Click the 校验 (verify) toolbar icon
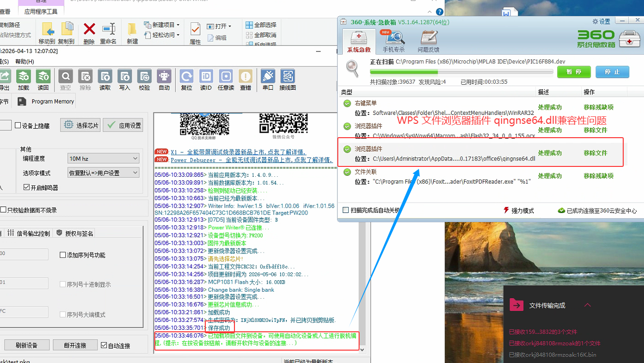Image resolution: width=644 pixels, height=363 pixels. [x=144, y=76]
